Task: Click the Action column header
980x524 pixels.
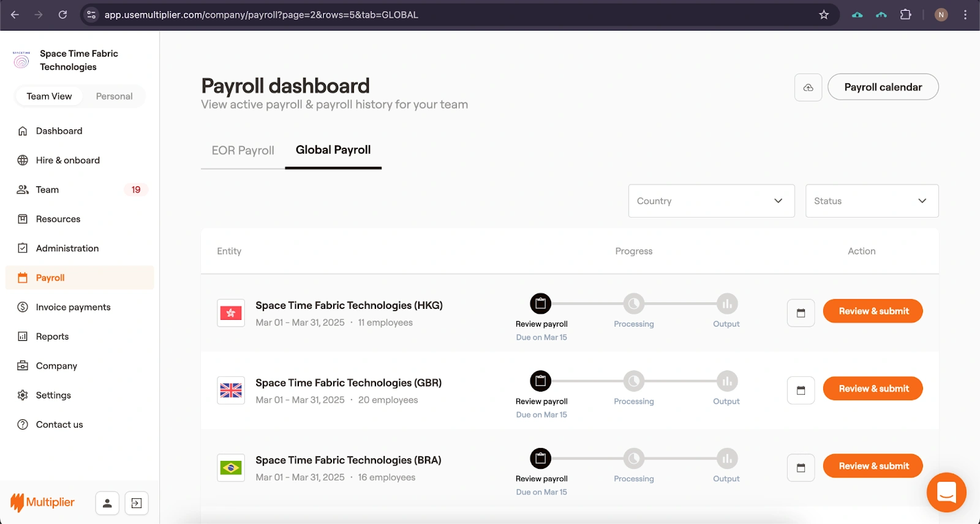Action: pos(862,251)
